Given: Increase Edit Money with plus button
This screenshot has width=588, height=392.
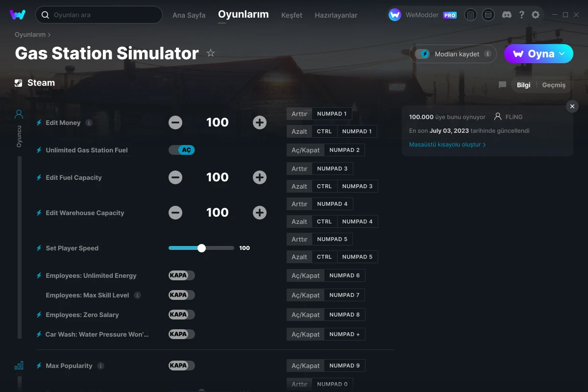Looking at the screenshot, I should 260,122.
